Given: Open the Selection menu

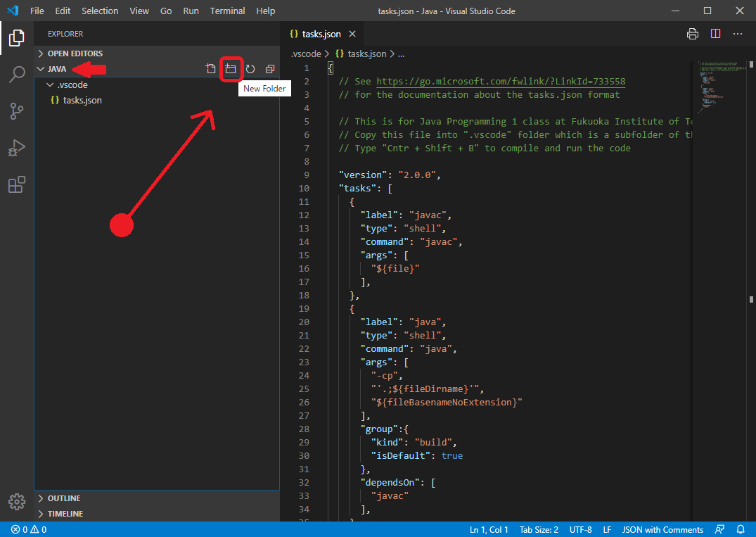Looking at the screenshot, I should (100, 11).
